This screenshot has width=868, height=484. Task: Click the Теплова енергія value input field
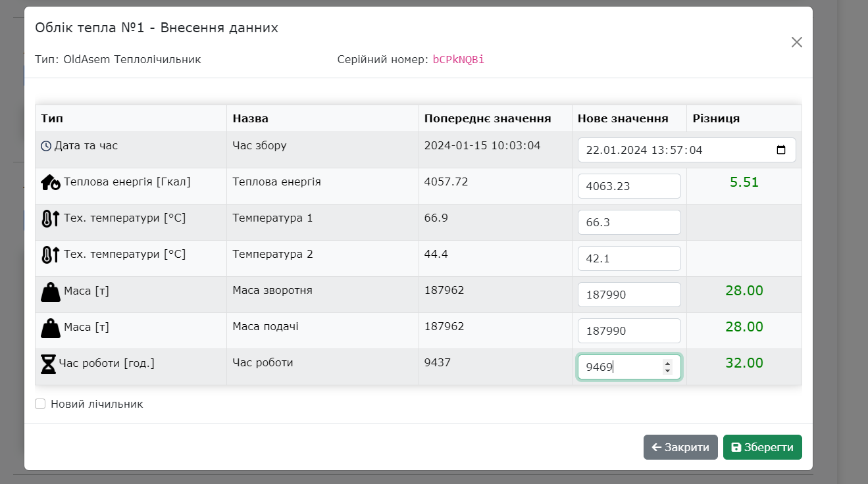[628, 186]
